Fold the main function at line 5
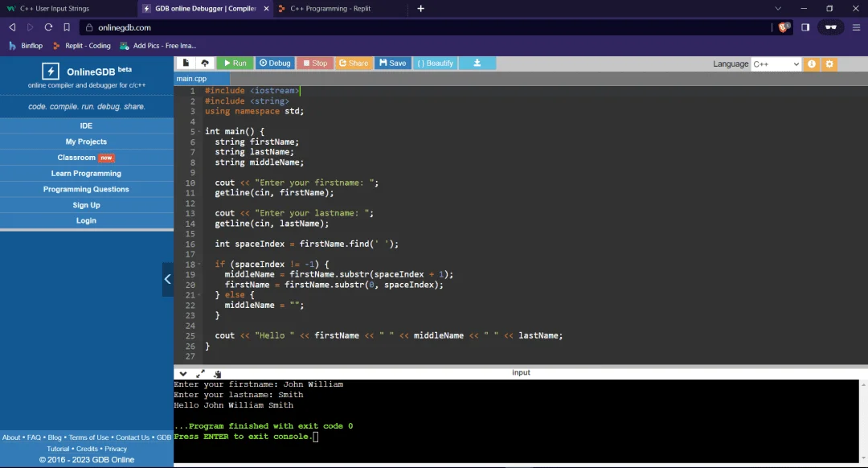Viewport: 868px width, 468px height. 199,132
